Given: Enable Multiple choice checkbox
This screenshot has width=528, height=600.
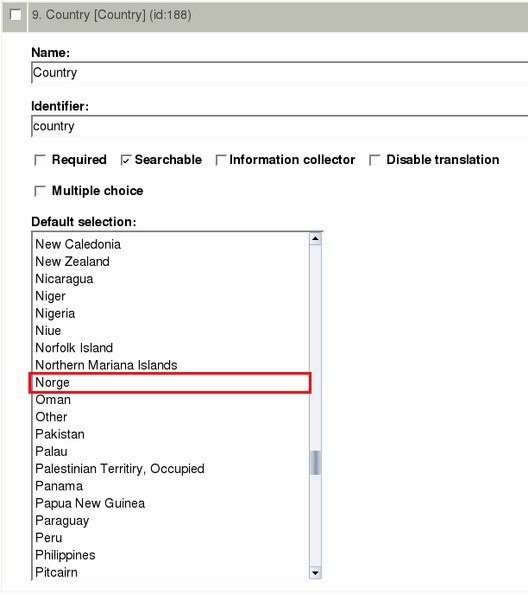Looking at the screenshot, I should [x=40, y=191].
